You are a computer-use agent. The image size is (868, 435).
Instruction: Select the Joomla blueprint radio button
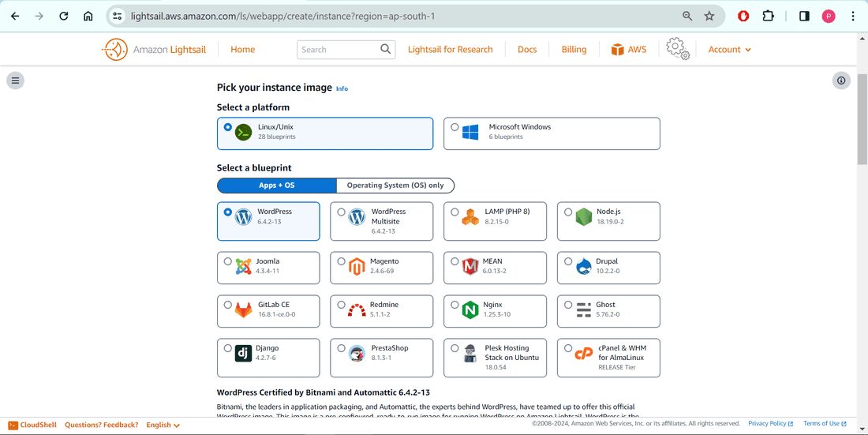227,261
